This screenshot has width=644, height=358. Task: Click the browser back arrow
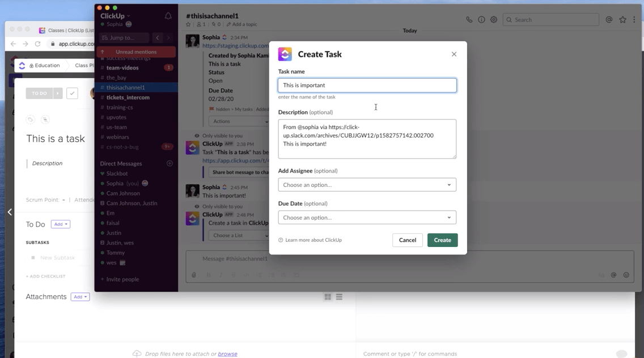(x=13, y=44)
